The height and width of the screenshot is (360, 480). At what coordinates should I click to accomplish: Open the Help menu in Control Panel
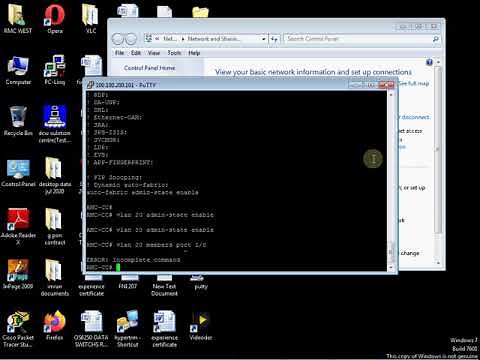(x=194, y=53)
